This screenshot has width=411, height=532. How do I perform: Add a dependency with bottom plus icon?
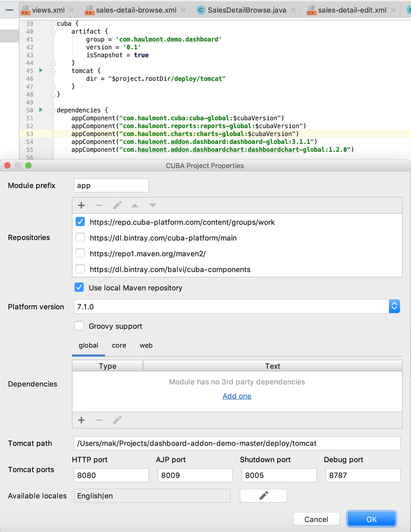[81, 420]
